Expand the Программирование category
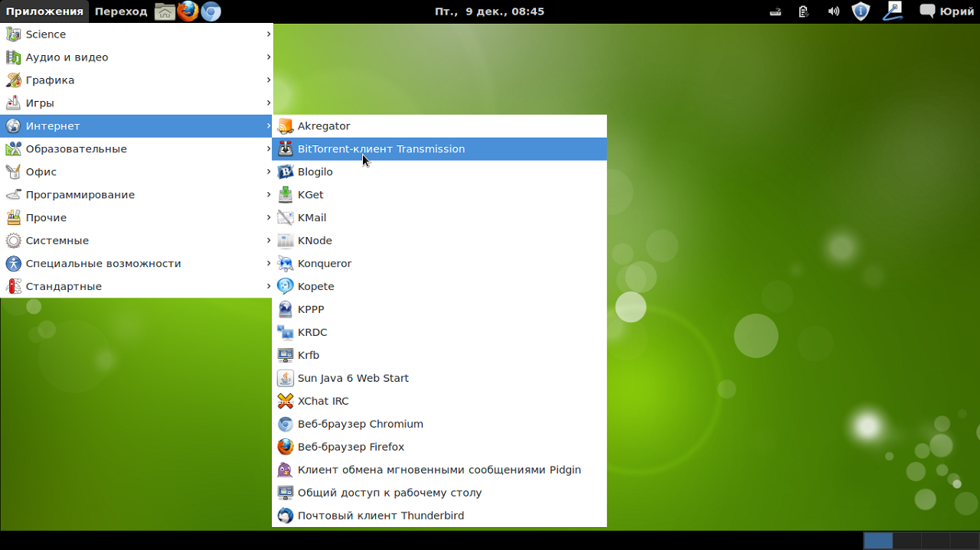980x550 pixels. click(x=137, y=195)
